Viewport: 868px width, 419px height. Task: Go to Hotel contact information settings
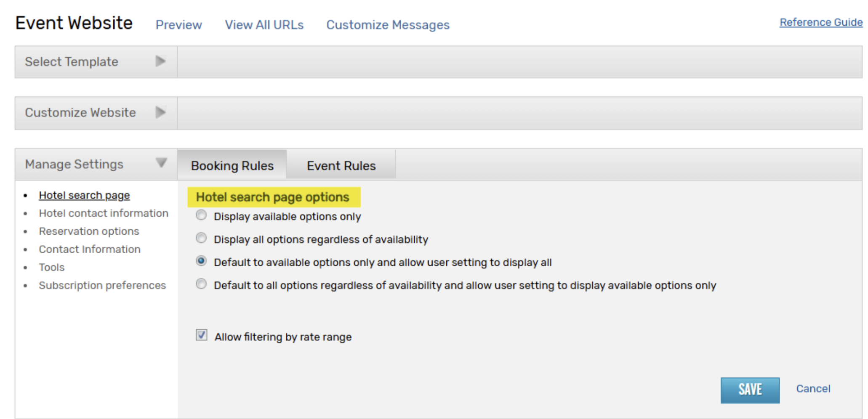pos(104,213)
